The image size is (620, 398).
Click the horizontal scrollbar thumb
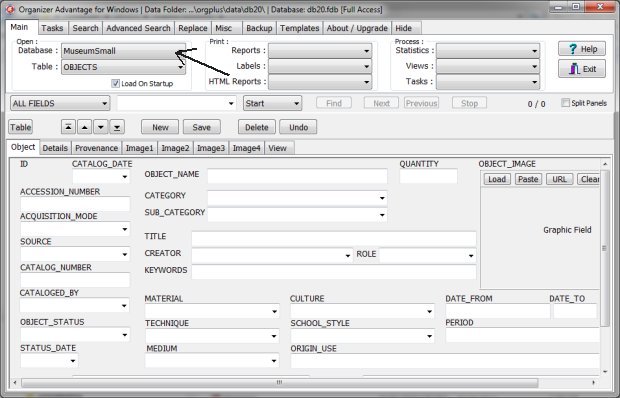point(280,383)
